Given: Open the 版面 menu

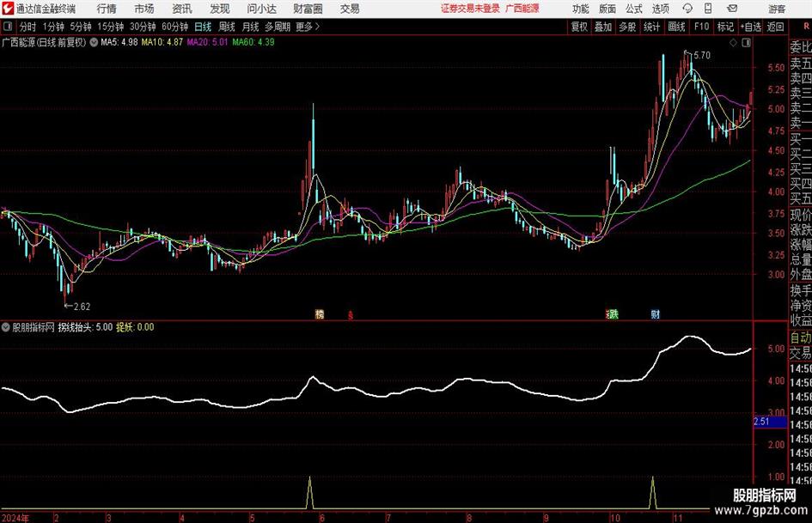Looking at the screenshot, I should tap(607, 9).
